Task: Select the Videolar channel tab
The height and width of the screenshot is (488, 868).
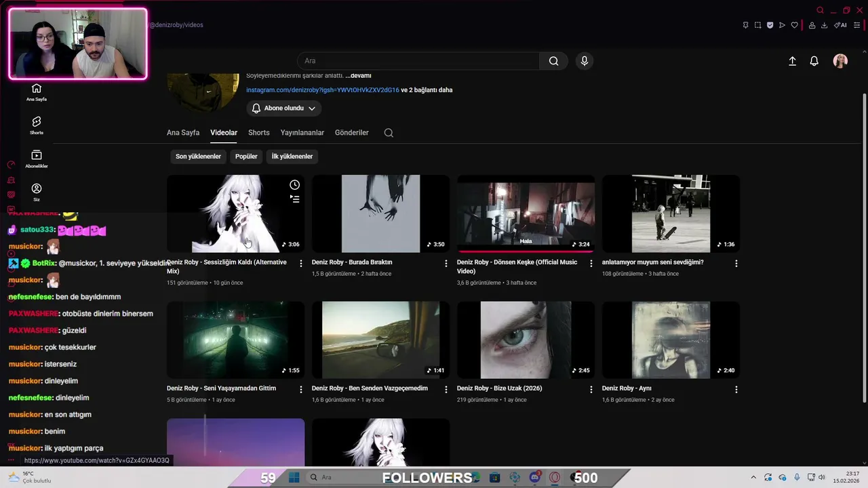Action: pos(224,133)
